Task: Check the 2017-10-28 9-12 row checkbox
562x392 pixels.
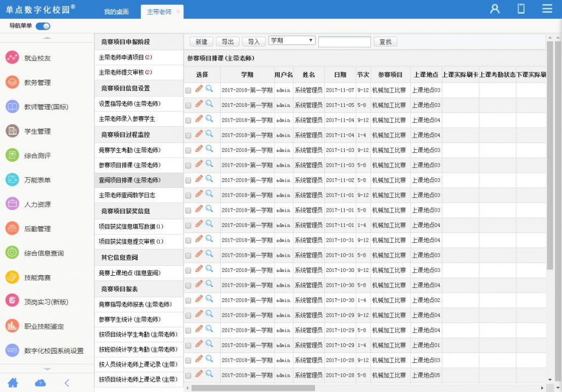Action: tap(188, 361)
